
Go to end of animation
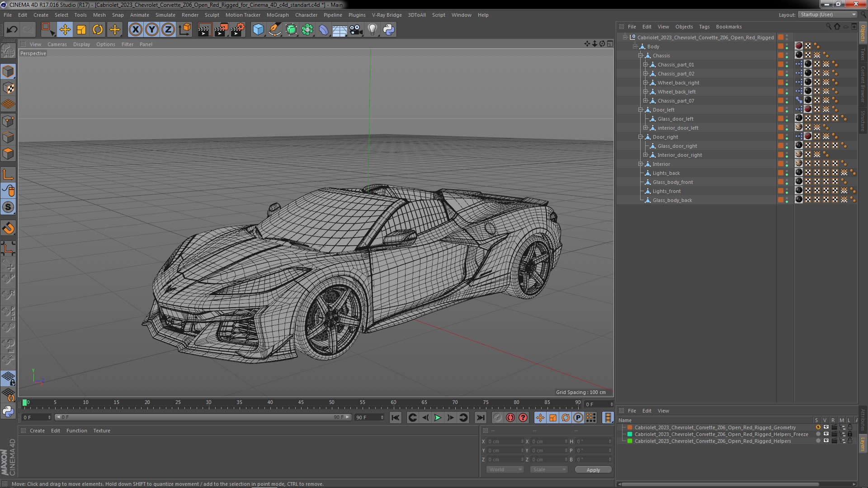481,418
